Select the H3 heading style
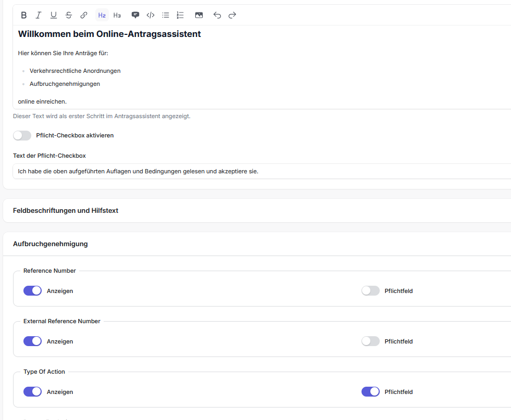The image size is (511, 420). coord(117,15)
